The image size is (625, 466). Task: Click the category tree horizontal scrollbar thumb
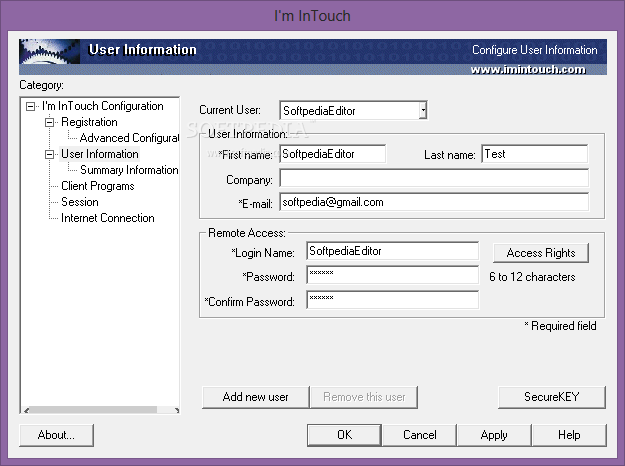93,410
